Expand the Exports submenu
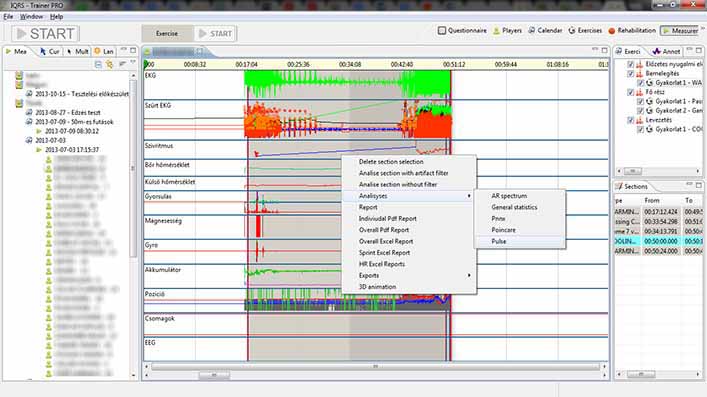 click(409, 275)
